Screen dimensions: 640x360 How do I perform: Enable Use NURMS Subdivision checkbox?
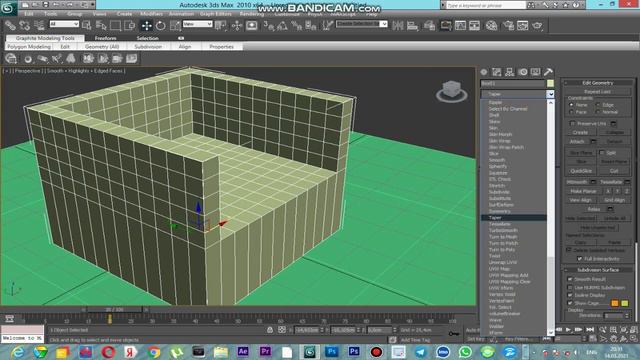(x=570, y=287)
